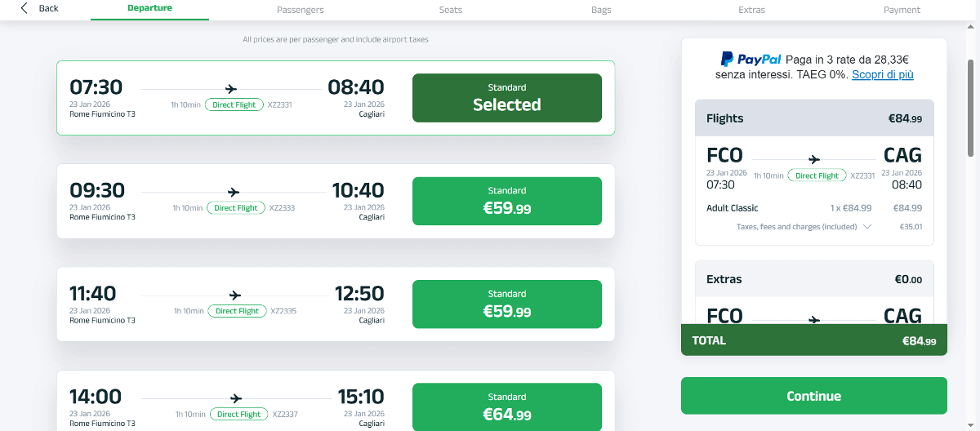Choose the 14:00 Standard €64.99 fare

(507, 407)
